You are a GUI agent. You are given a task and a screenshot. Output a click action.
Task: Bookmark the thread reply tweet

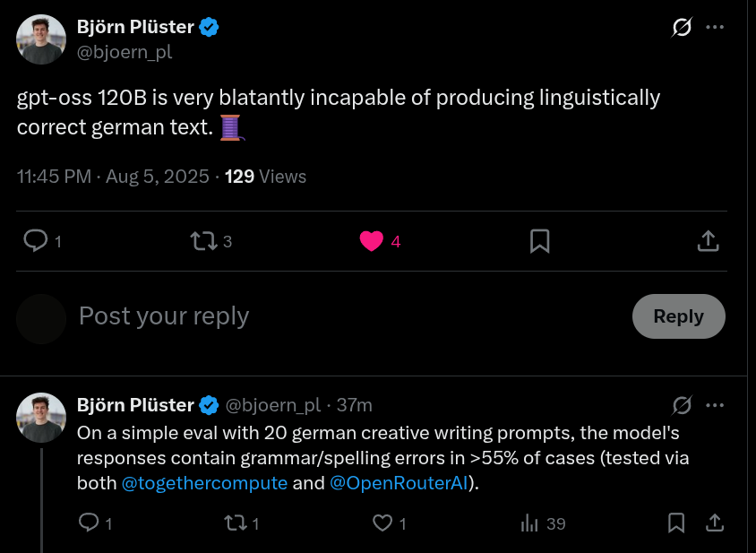pyautogui.click(x=677, y=523)
